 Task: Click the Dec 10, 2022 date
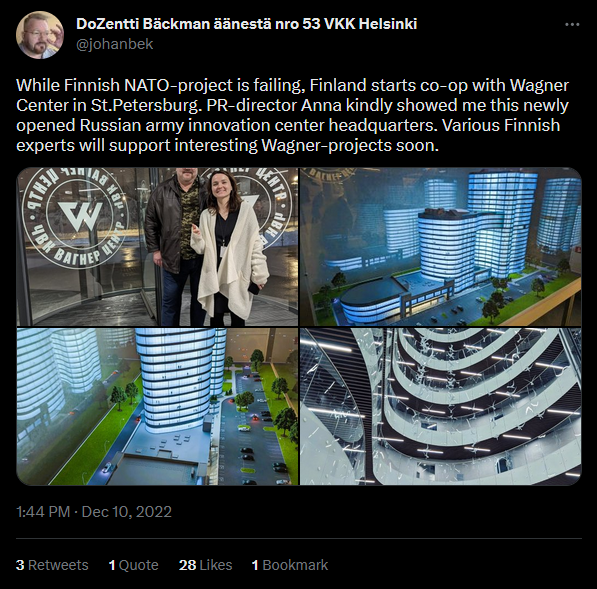coord(126,512)
